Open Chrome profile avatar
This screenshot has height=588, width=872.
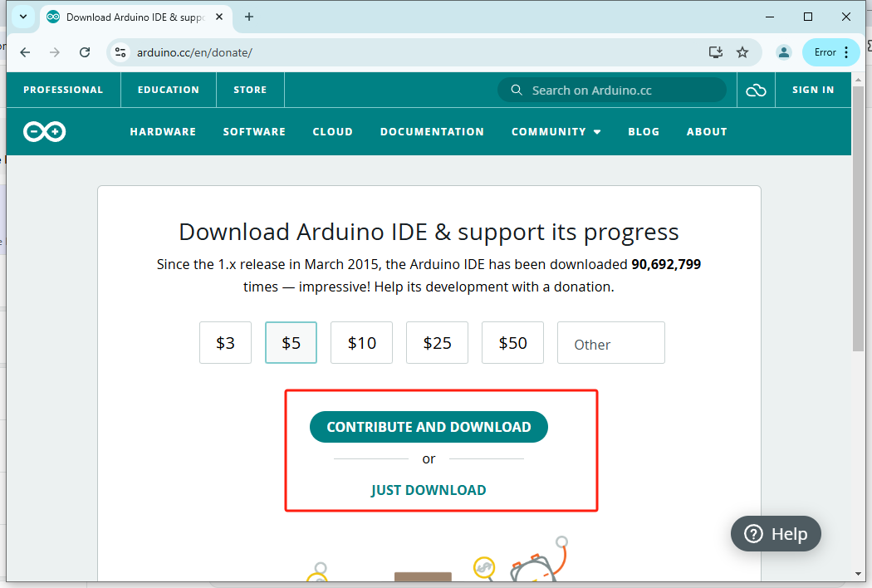click(784, 52)
